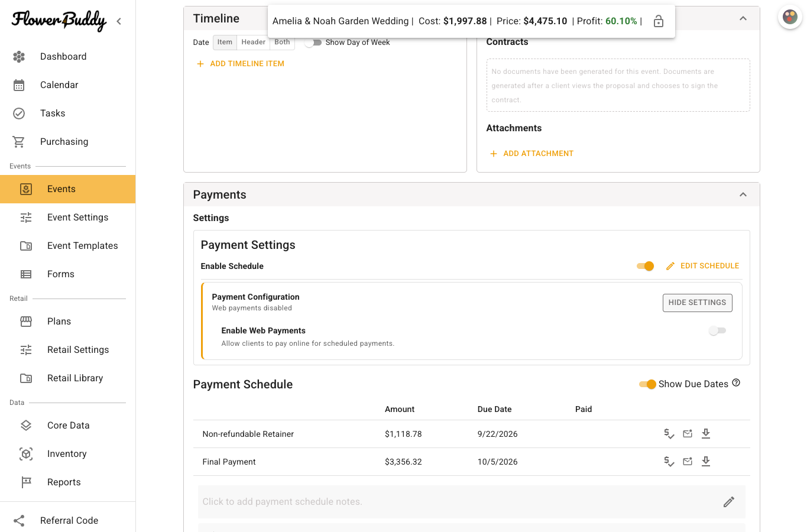The width and height of the screenshot is (807, 532).
Task: Disable the Enable Schedule switch
Action: coord(646,266)
